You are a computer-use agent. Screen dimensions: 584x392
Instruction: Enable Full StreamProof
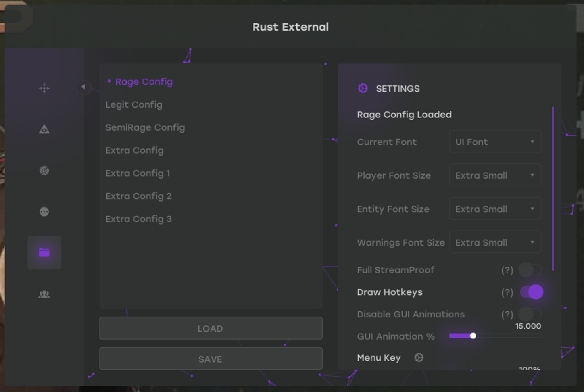[x=530, y=270]
